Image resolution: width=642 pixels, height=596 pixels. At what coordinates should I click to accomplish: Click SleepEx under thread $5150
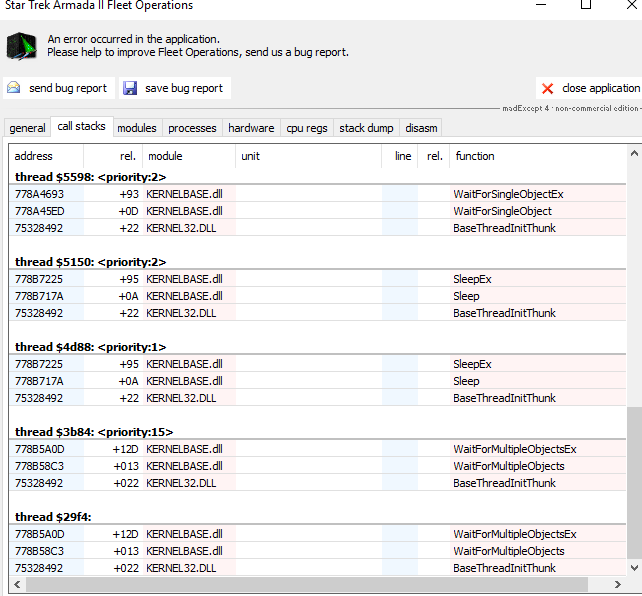pos(472,279)
